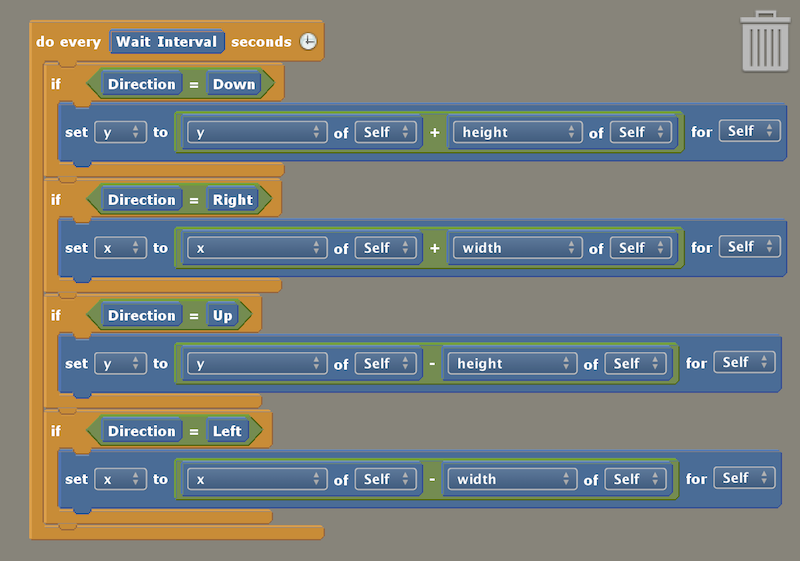Open the for Self dropdown under Direction Down
This screenshot has height=561, width=800.
749,131
